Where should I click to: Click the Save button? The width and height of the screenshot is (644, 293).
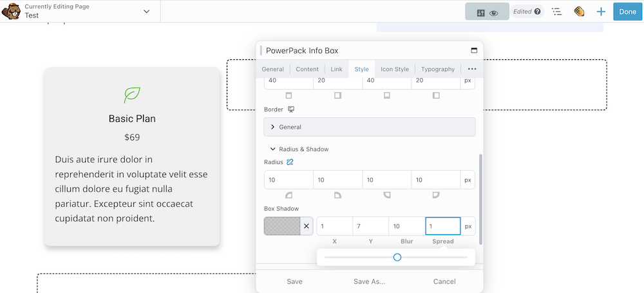(294, 281)
